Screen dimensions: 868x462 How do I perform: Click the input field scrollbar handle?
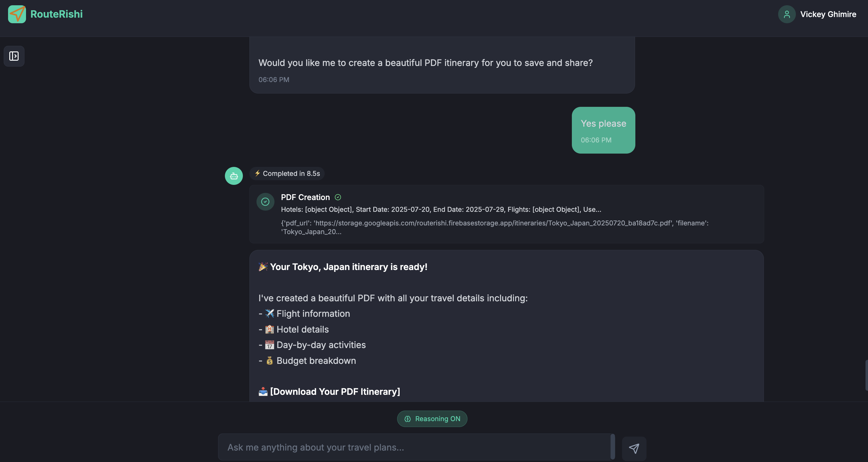tap(612, 447)
